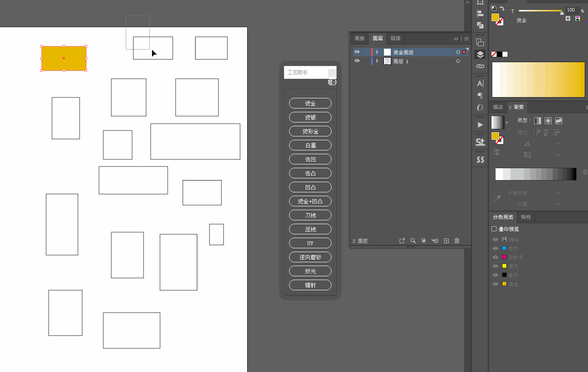Click the 镭射 button
This screenshot has height=372, width=588.
coord(310,285)
